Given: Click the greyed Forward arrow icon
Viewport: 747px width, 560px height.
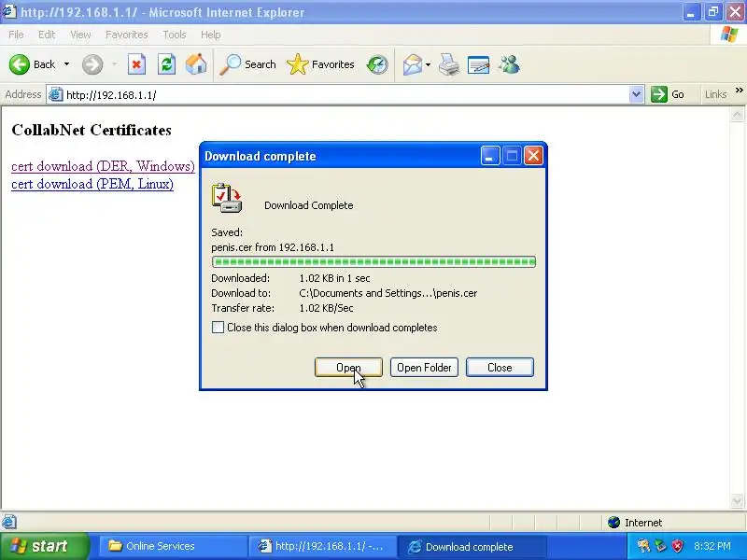Looking at the screenshot, I should pos(92,64).
